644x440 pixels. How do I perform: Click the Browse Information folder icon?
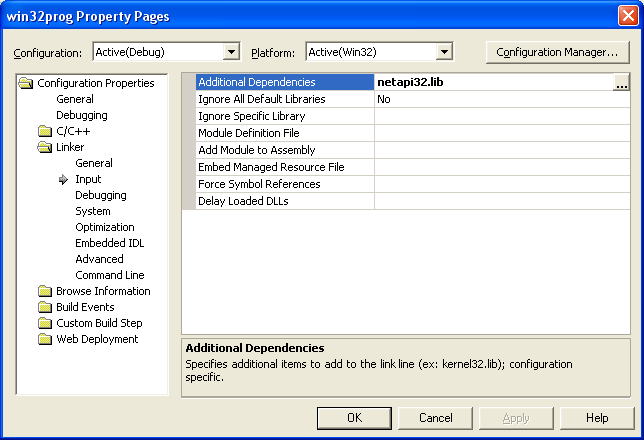(44, 291)
